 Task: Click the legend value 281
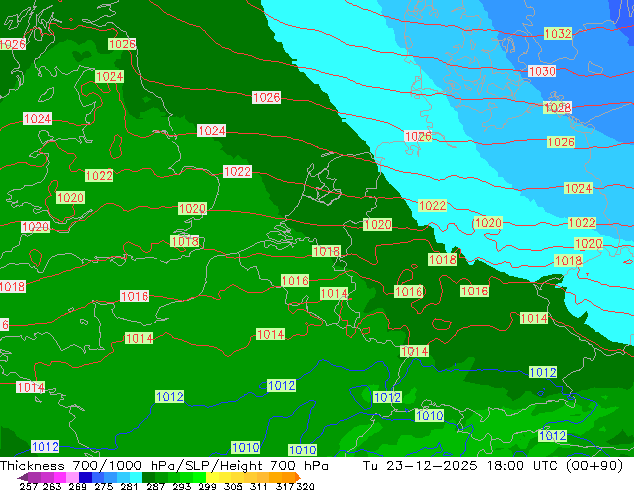[129, 486]
